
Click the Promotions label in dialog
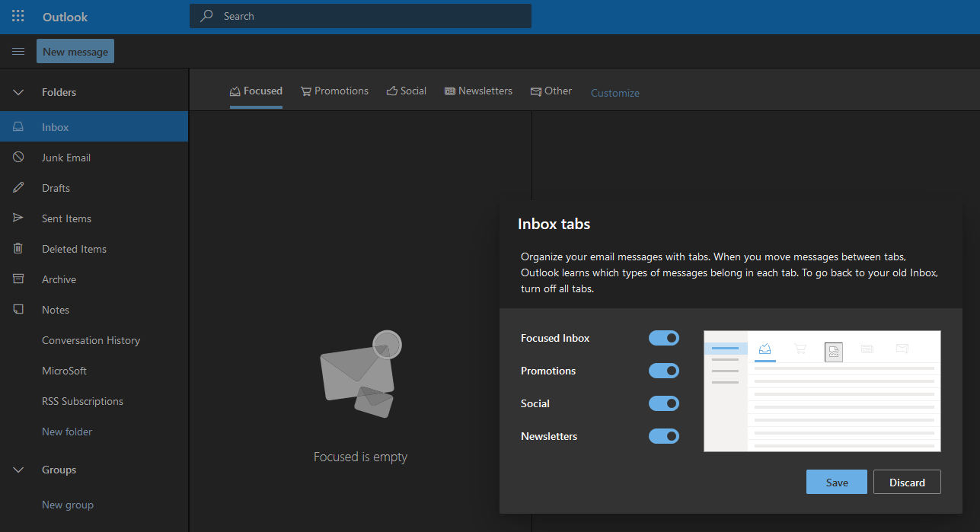point(548,371)
